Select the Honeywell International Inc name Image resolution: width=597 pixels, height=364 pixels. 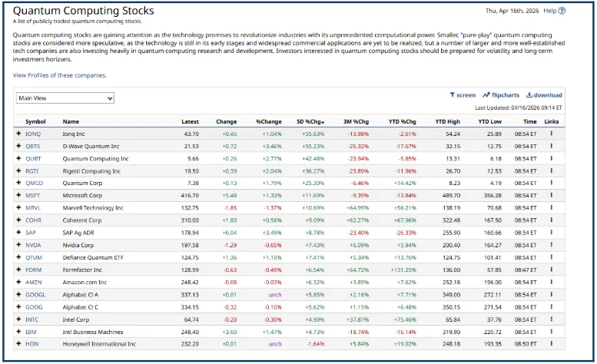(99, 344)
